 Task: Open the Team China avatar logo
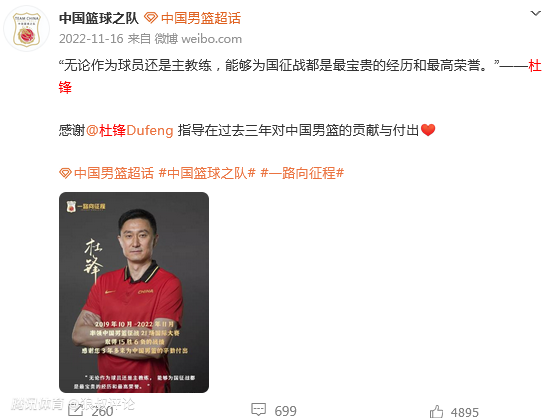27,29
